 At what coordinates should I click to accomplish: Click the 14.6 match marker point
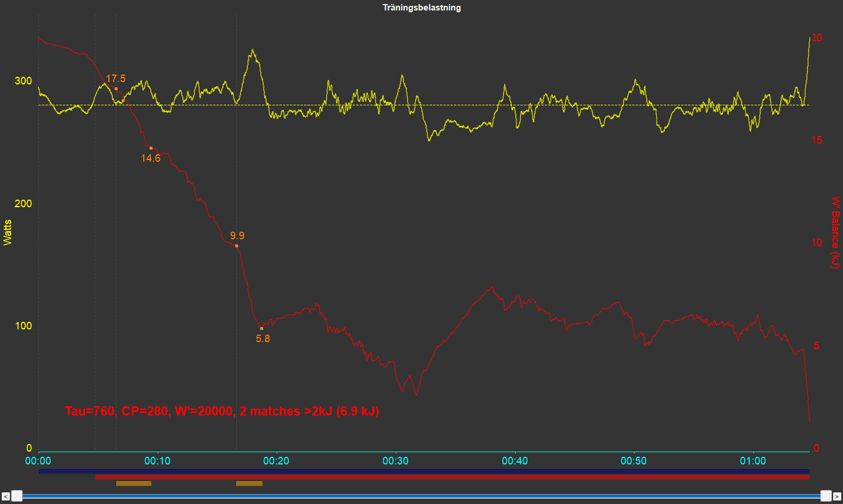(x=151, y=148)
